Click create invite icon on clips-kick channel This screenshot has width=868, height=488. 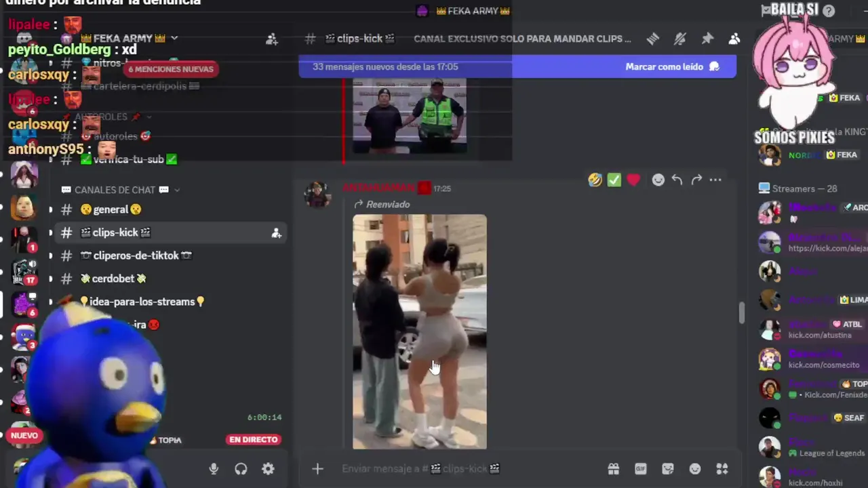[276, 233]
